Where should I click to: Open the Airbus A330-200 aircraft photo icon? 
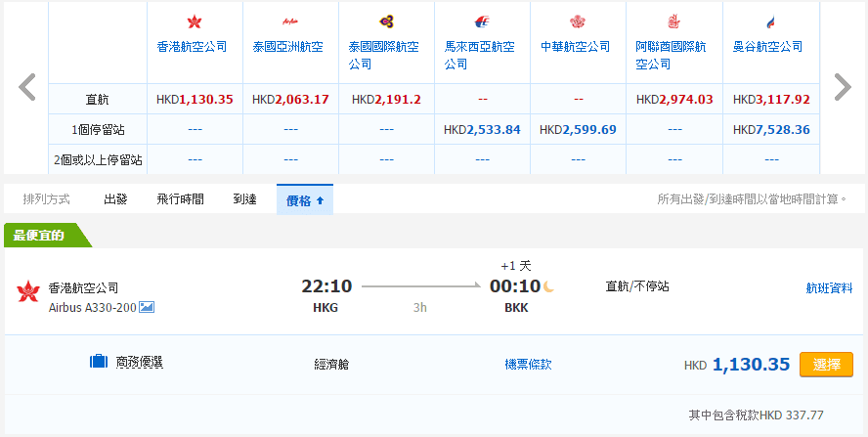pos(147,307)
